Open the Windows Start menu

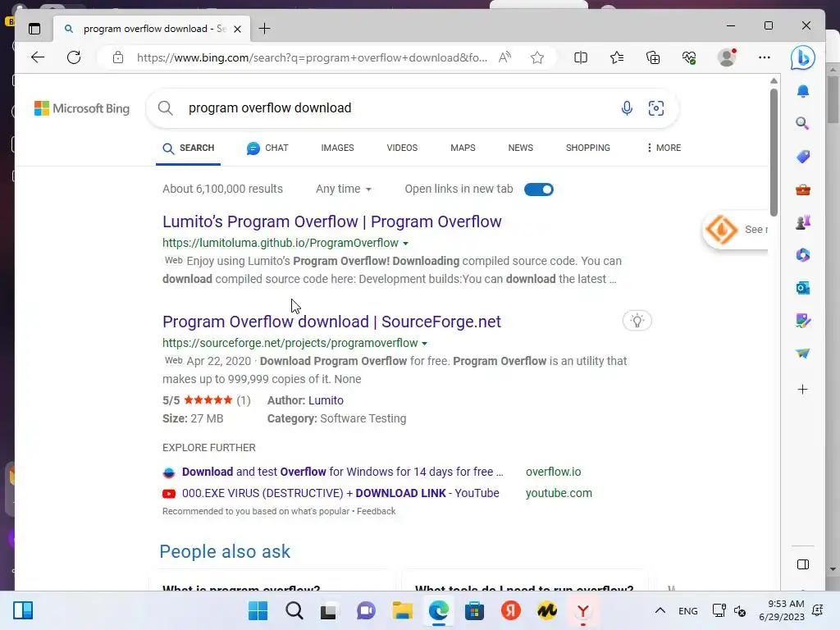258,610
